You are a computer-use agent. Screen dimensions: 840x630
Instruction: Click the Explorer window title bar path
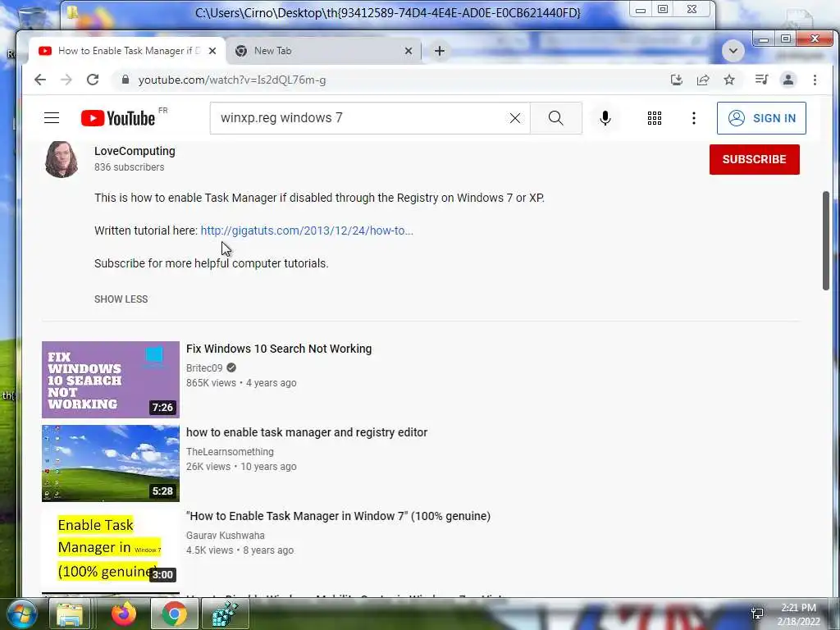(388, 13)
